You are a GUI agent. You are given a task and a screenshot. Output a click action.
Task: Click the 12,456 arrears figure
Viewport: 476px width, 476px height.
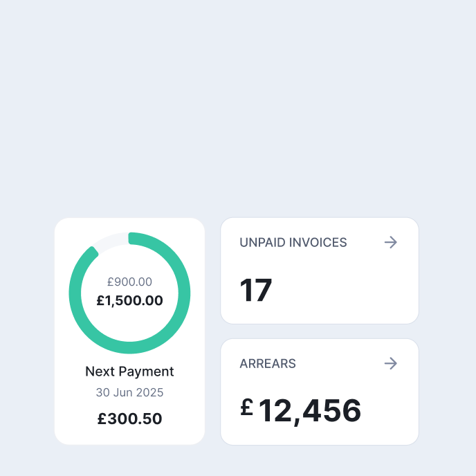click(x=309, y=411)
